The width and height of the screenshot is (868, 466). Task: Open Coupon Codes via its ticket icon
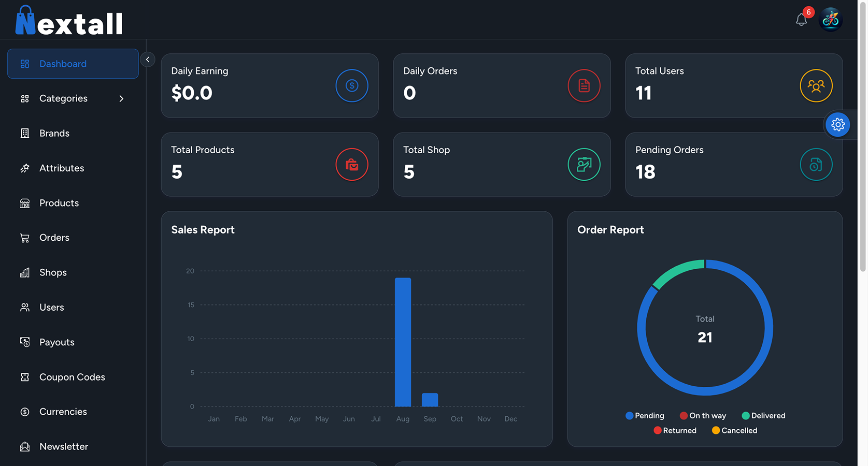pos(24,377)
